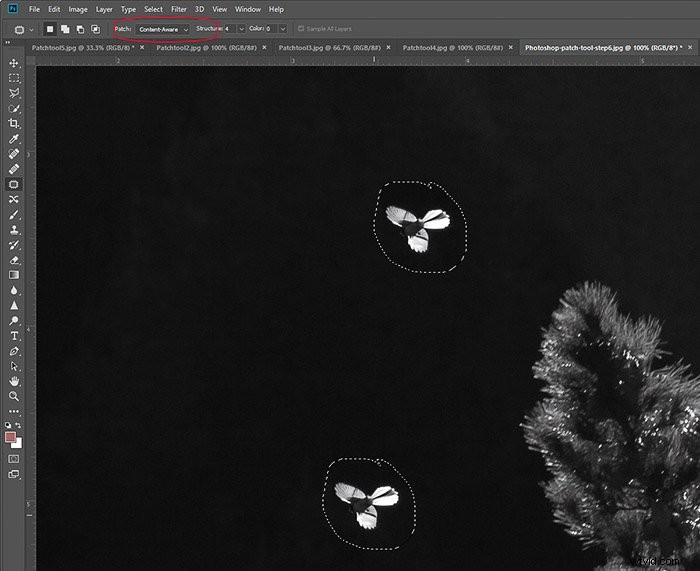Open the Type menu
The image size is (700, 571).
(128, 9)
